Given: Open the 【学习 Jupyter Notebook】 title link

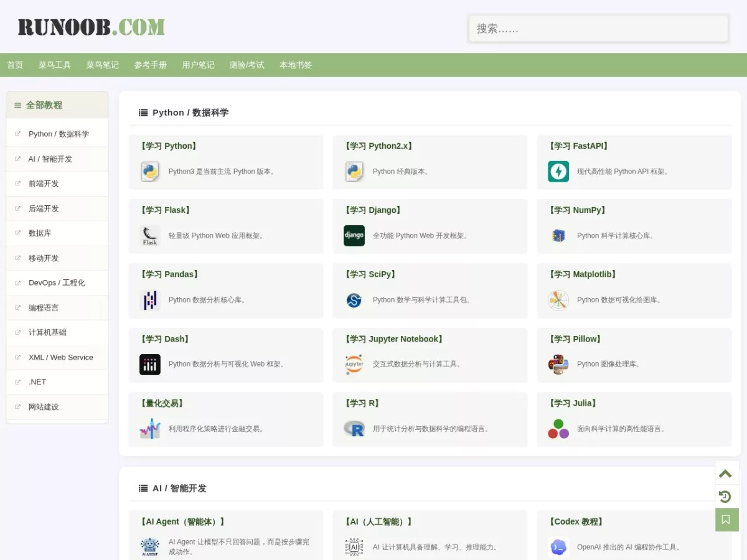Looking at the screenshot, I should (x=394, y=339).
